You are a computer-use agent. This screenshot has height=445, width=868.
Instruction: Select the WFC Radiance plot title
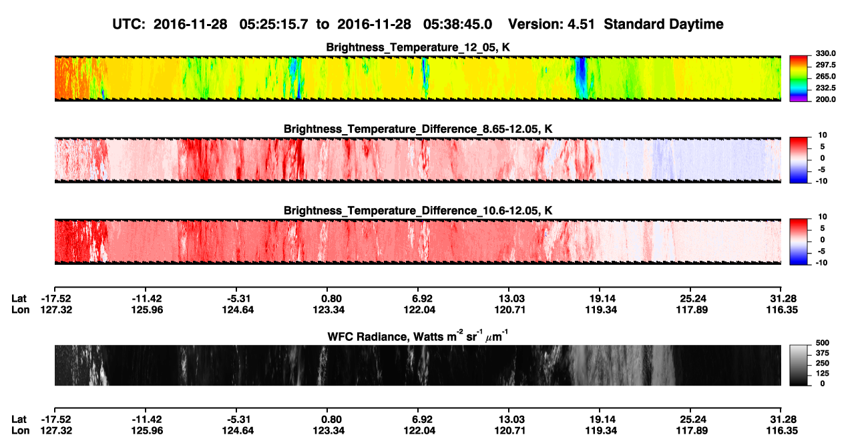(418, 335)
